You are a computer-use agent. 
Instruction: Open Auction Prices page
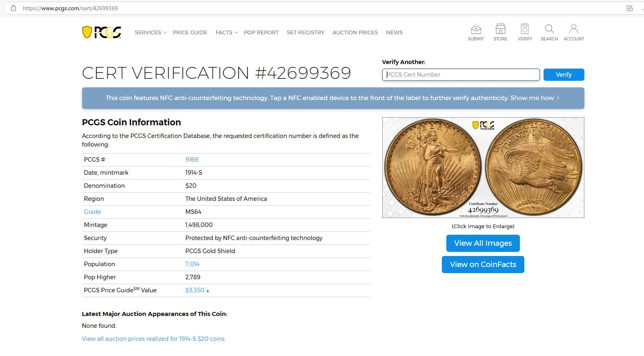click(x=355, y=32)
